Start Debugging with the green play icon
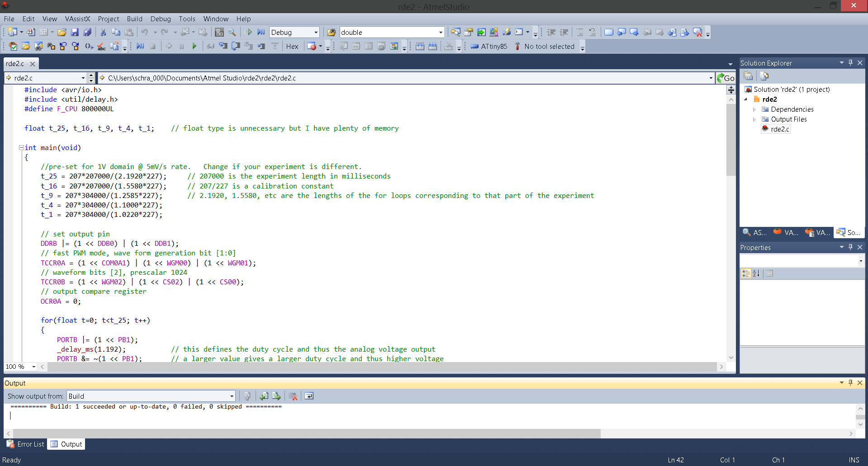868x466 pixels. (194, 46)
